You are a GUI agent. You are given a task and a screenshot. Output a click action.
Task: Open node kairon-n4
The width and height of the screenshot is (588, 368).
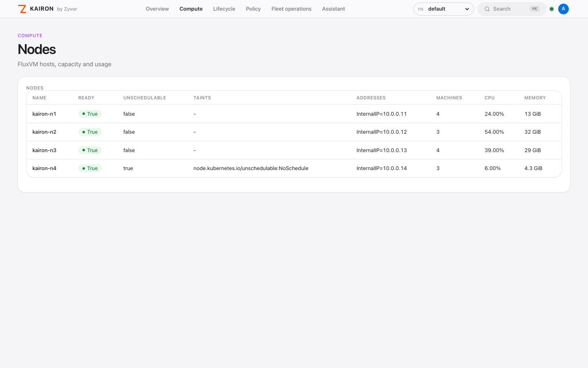pyautogui.click(x=44, y=168)
